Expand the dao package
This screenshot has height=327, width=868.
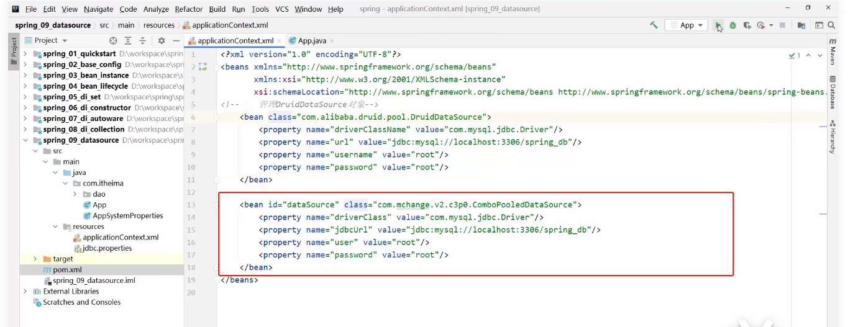coord(75,194)
